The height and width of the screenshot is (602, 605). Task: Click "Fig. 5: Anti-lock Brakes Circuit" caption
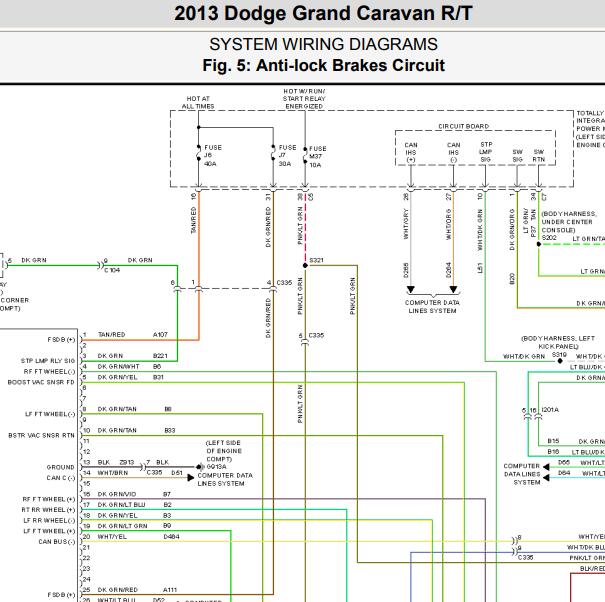[x=323, y=65]
